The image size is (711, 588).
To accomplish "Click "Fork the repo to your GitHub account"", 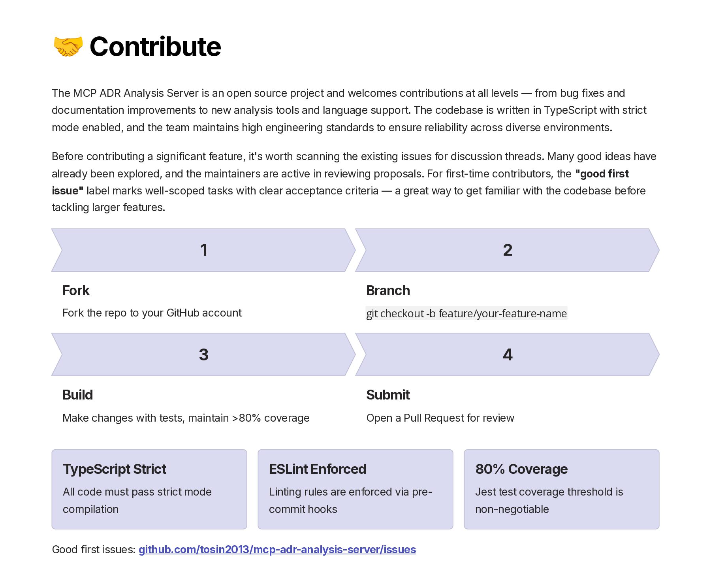I will (x=152, y=313).
